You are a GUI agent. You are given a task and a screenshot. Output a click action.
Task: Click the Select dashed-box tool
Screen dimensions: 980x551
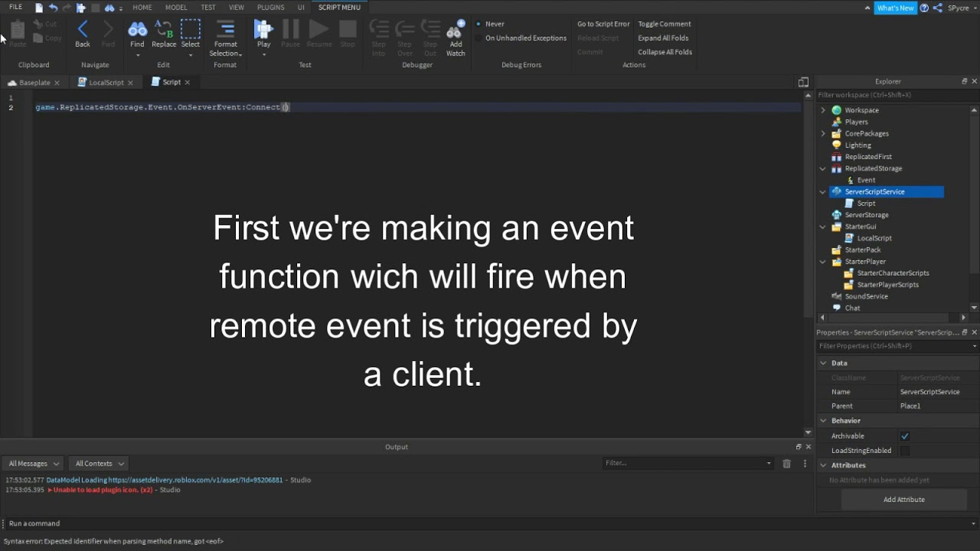tap(190, 30)
